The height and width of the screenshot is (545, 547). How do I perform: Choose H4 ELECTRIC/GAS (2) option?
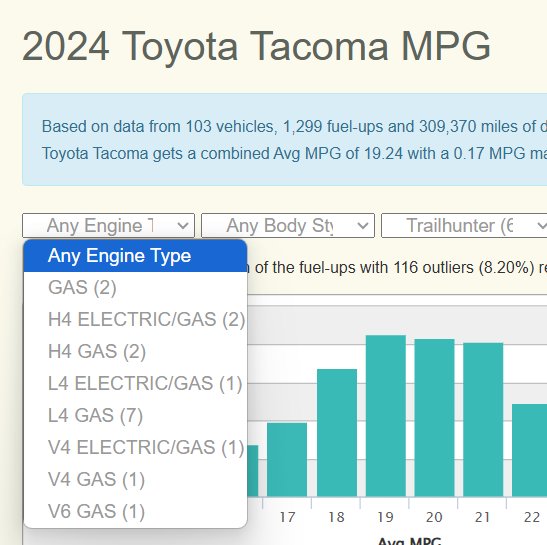[x=135, y=319]
